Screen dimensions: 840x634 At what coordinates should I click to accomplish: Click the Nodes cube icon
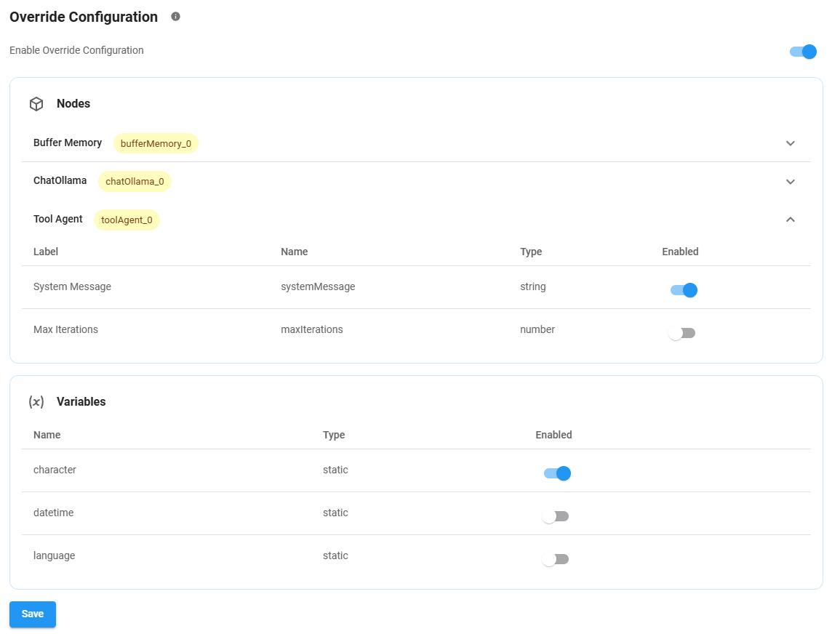coord(36,104)
